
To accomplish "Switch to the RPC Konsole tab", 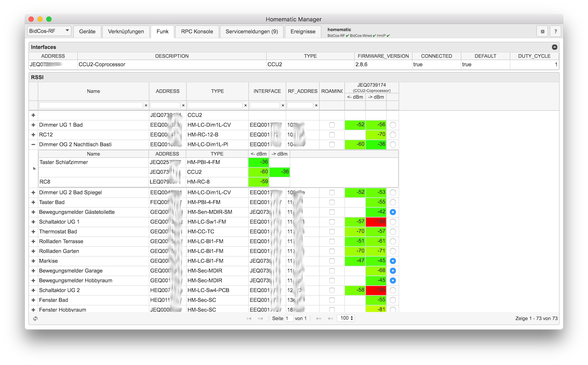I will pyautogui.click(x=197, y=32).
